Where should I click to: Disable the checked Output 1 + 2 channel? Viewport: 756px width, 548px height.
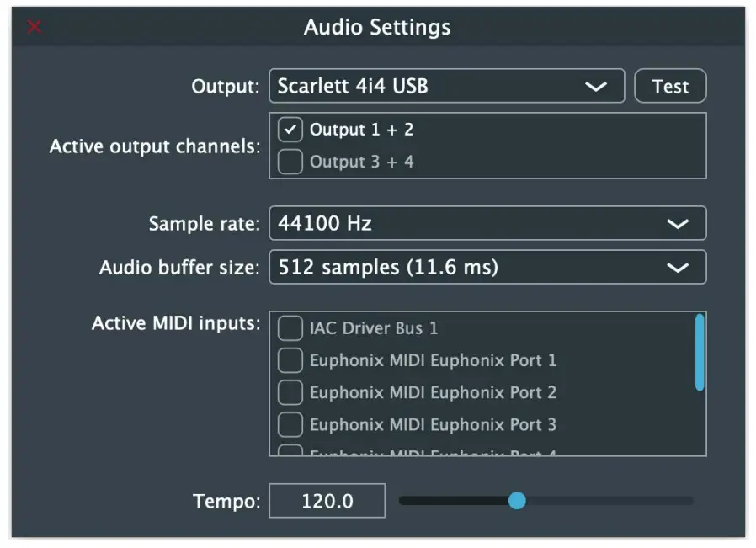click(x=290, y=130)
